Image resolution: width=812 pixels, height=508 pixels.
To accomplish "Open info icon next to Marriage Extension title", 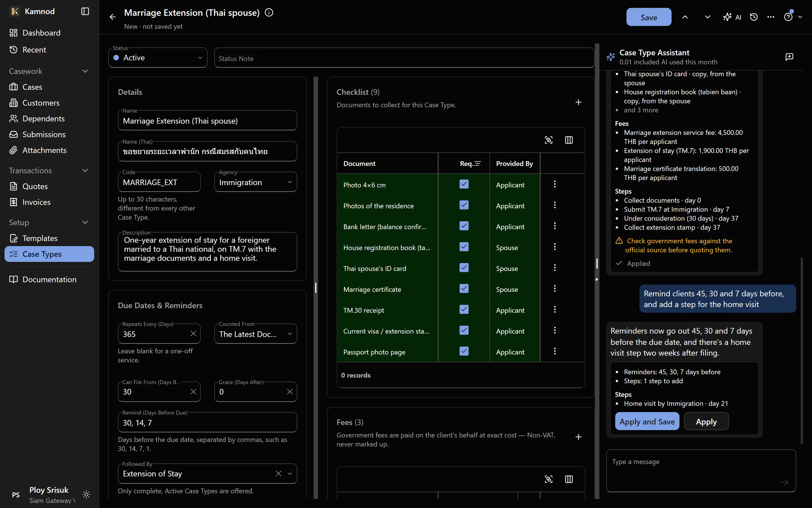I will [269, 13].
